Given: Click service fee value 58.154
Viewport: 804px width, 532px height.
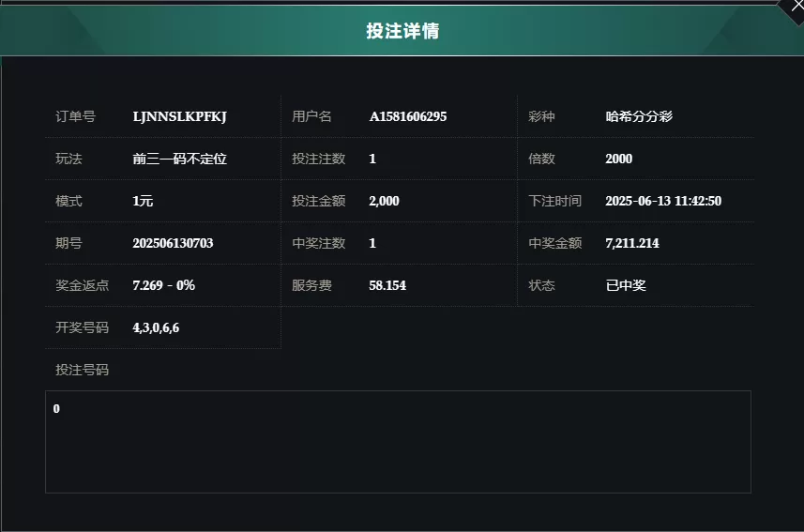Looking at the screenshot, I should coord(387,285).
